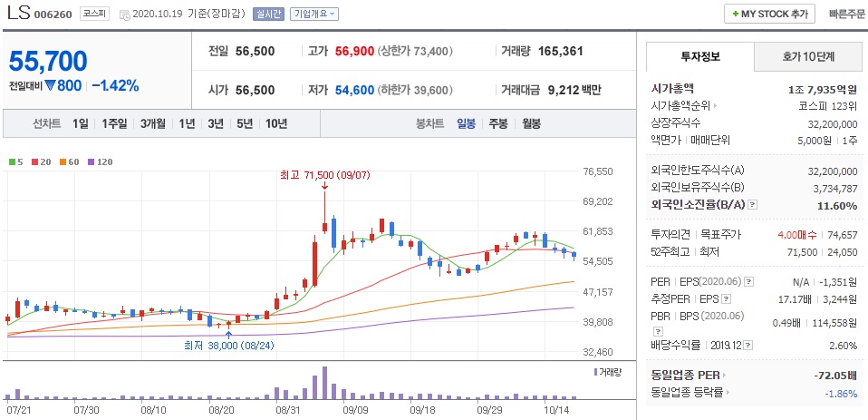The width and height of the screenshot is (868, 420).
Task: Click the 4.00매수 investment opinion value
Action: (x=796, y=235)
